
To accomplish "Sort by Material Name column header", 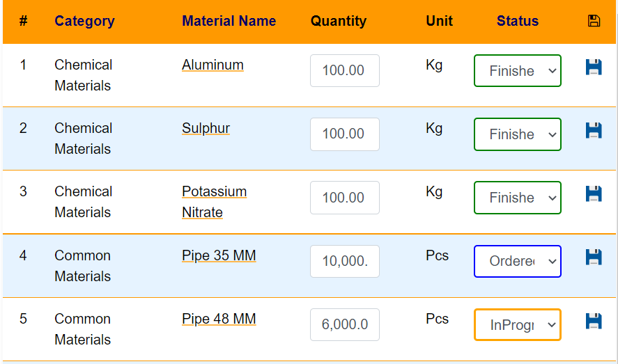I will [x=229, y=21].
